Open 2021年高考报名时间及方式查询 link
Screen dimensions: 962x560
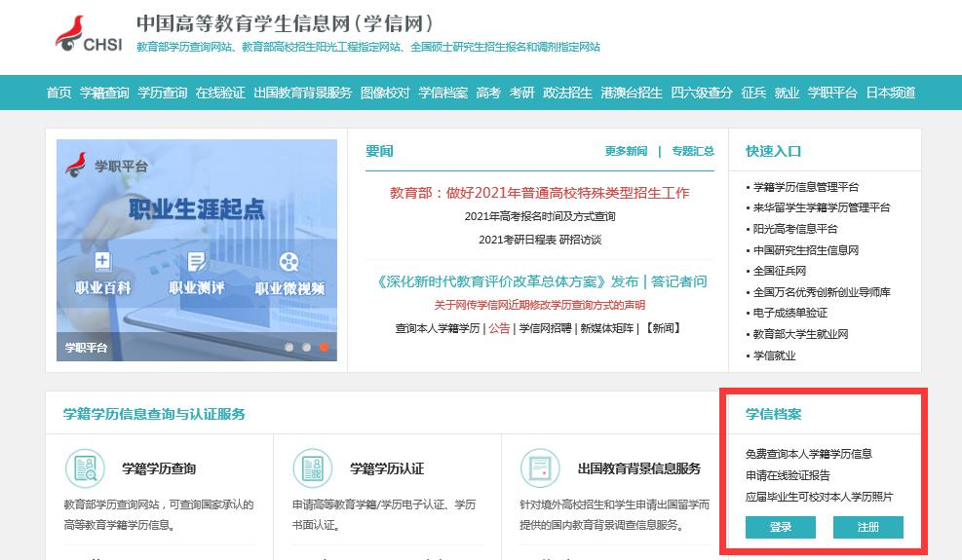[540, 216]
